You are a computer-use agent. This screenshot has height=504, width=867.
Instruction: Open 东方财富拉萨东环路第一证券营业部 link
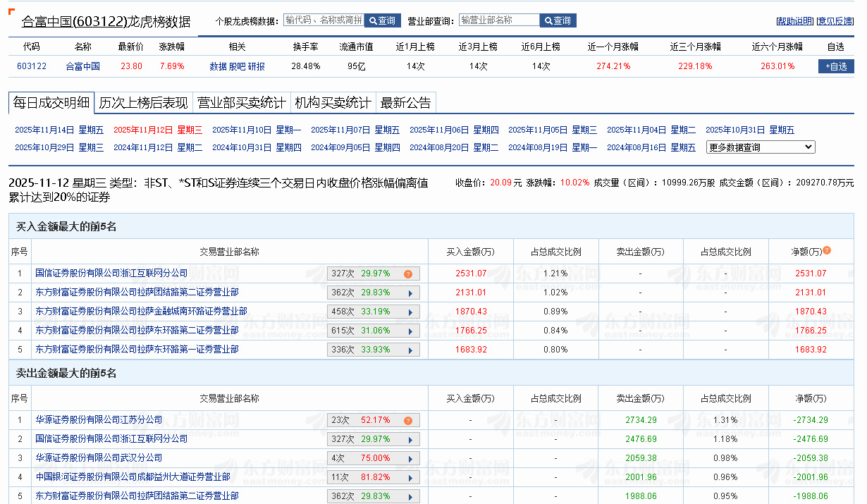(137, 349)
